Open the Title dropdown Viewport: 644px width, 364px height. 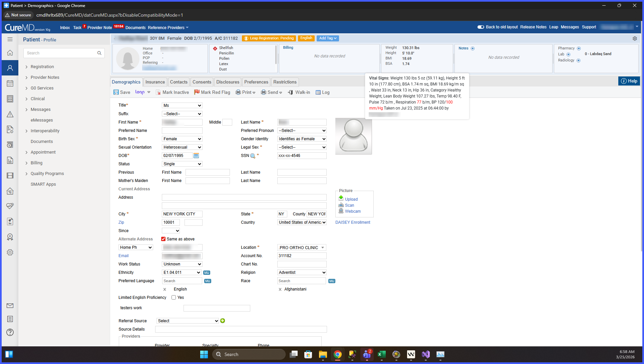coord(182,106)
